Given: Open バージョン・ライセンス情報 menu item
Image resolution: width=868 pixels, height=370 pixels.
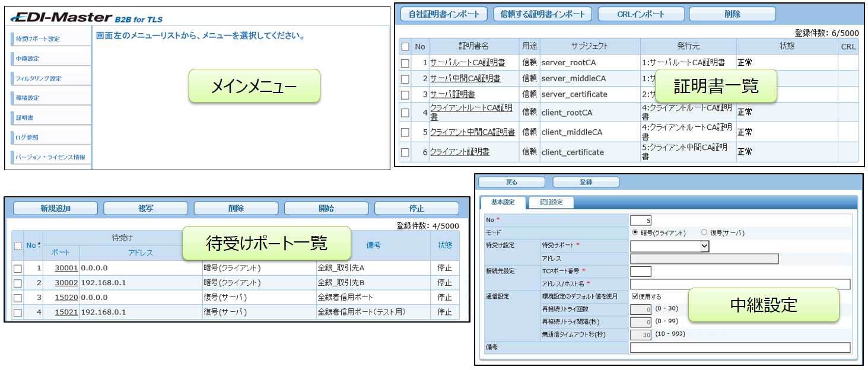Looking at the screenshot, I should [x=50, y=157].
